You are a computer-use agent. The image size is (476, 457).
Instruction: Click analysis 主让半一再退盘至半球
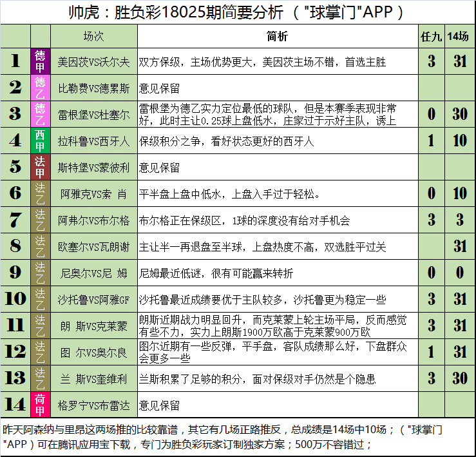[x=262, y=248]
